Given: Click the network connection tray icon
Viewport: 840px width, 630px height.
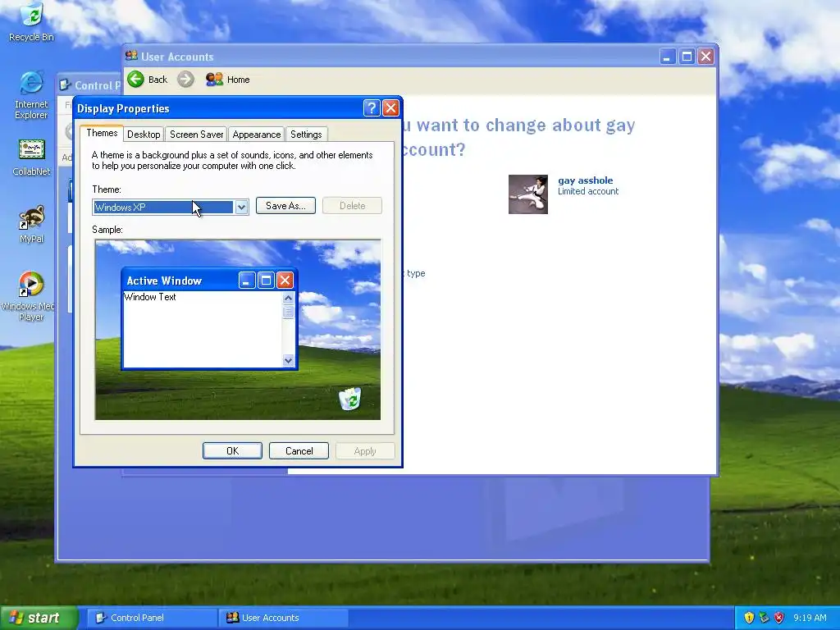Looking at the screenshot, I should [764, 618].
